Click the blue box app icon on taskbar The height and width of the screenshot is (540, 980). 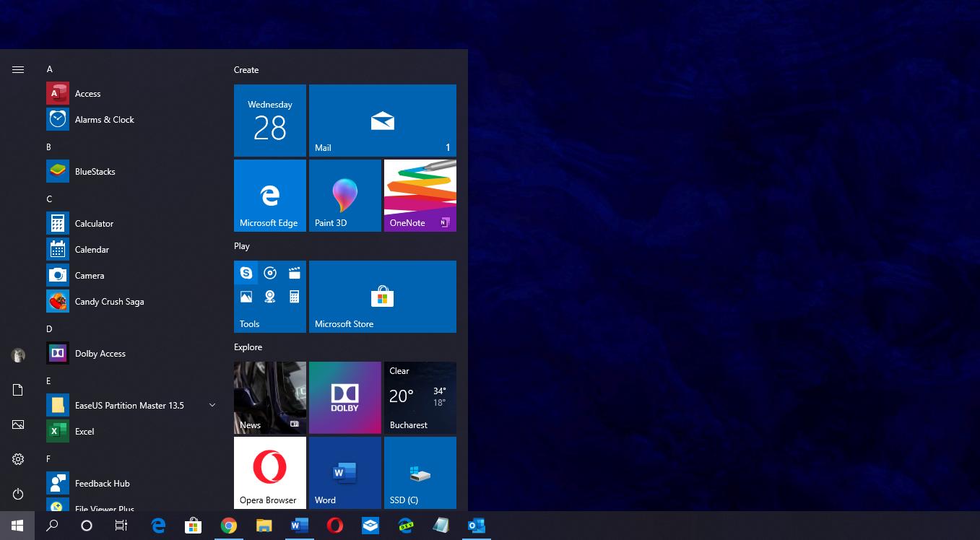click(370, 526)
